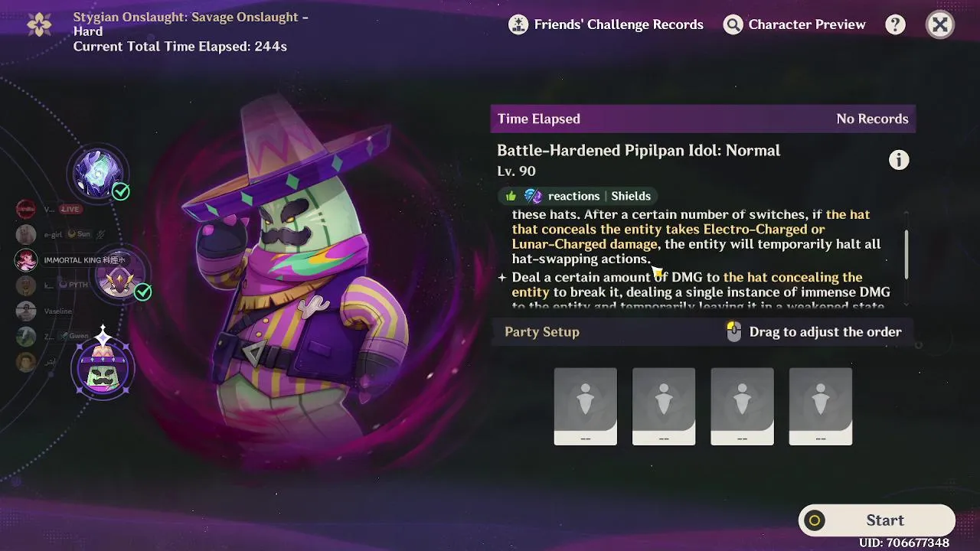Image resolution: width=980 pixels, height=551 pixels.
Task: Close the Stygian Onslaught screen
Action: [939, 24]
